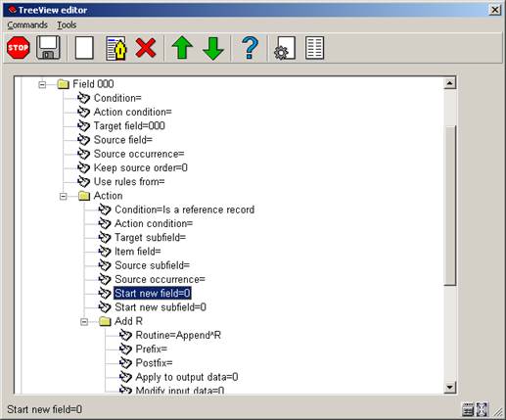Screen dimensions: 506x420
Task: Click the red X delete icon
Action: [146, 48]
